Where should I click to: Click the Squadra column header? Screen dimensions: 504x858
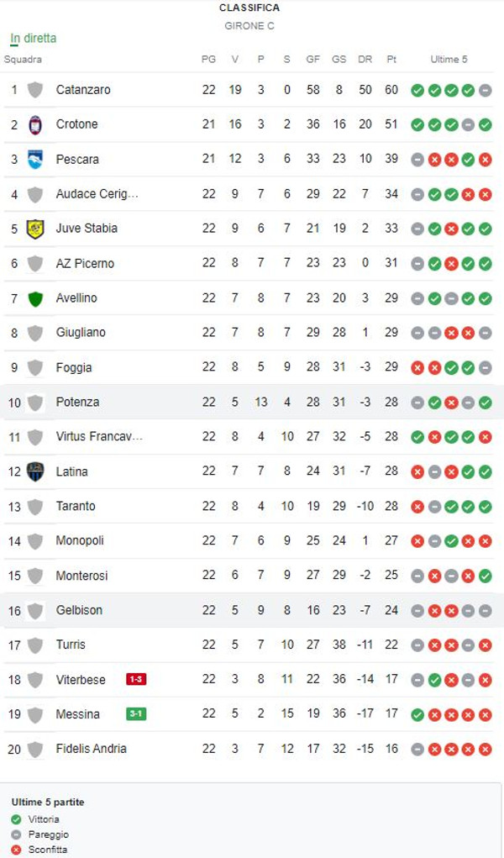point(23,60)
